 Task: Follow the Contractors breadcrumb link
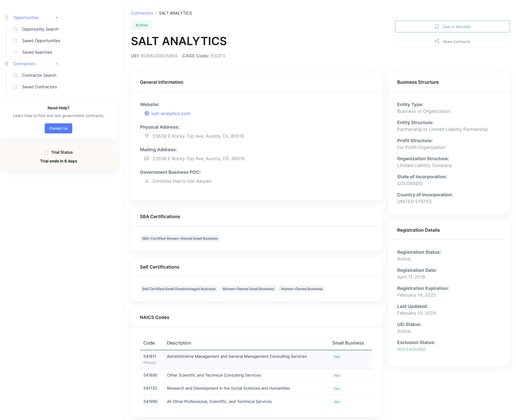pyautogui.click(x=142, y=13)
